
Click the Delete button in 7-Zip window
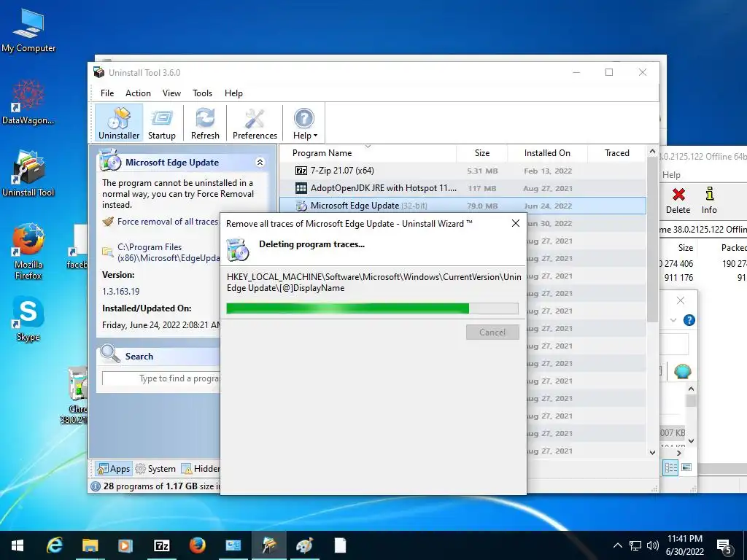point(678,201)
